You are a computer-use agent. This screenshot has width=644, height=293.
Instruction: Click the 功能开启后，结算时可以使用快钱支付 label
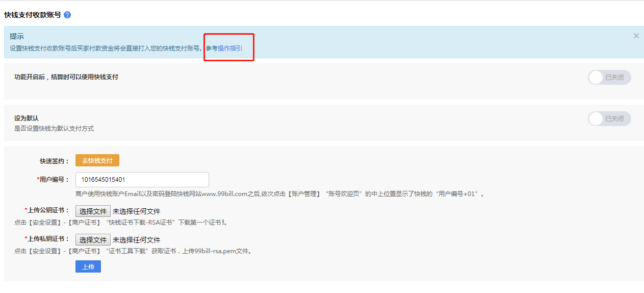[66, 77]
